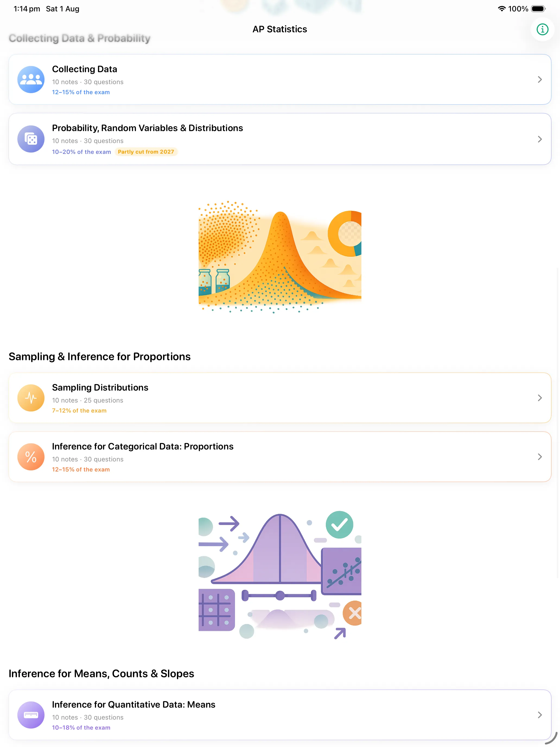Open Inference for Quantitative Data chevron

(x=539, y=715)
